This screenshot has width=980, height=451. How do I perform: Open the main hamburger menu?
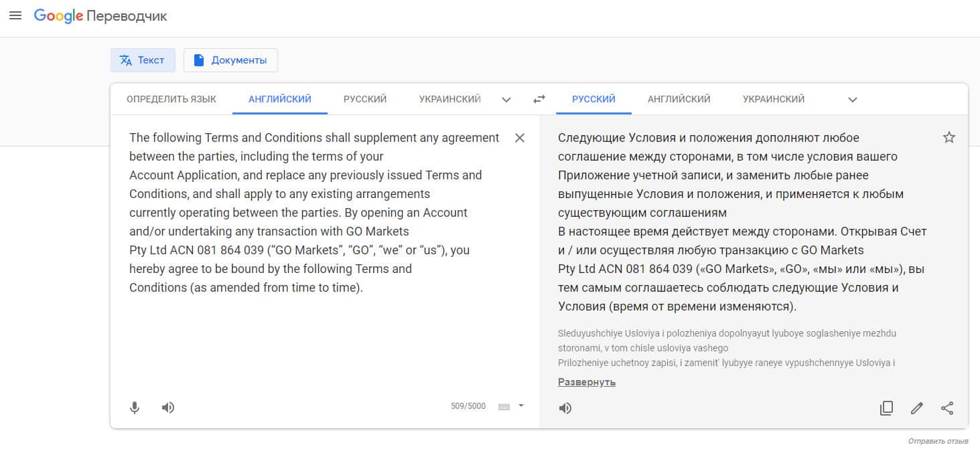[15, 16]
